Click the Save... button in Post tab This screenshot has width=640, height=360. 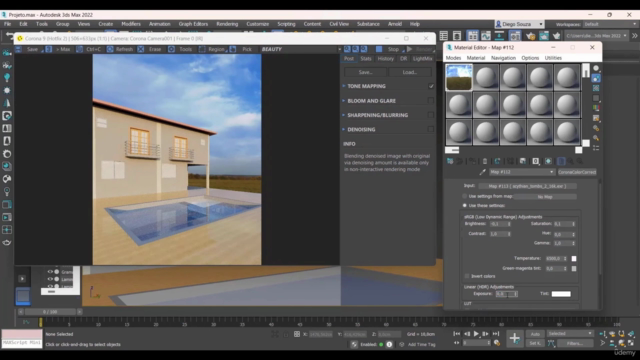click(365, 72)
